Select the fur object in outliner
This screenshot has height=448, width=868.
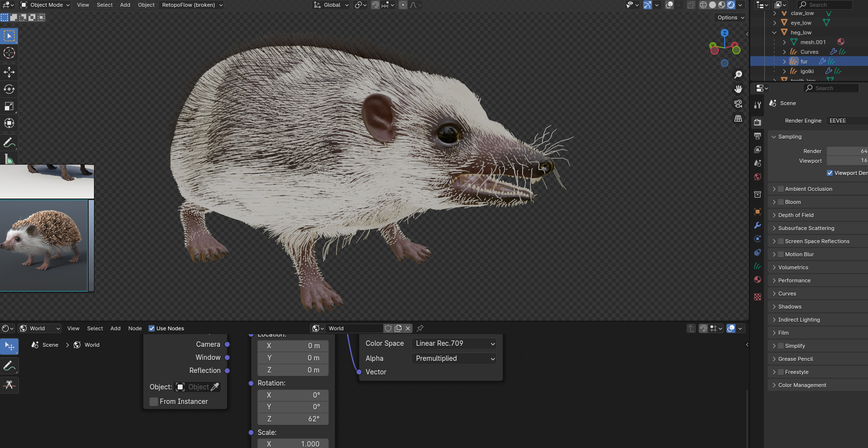(804, 62)
